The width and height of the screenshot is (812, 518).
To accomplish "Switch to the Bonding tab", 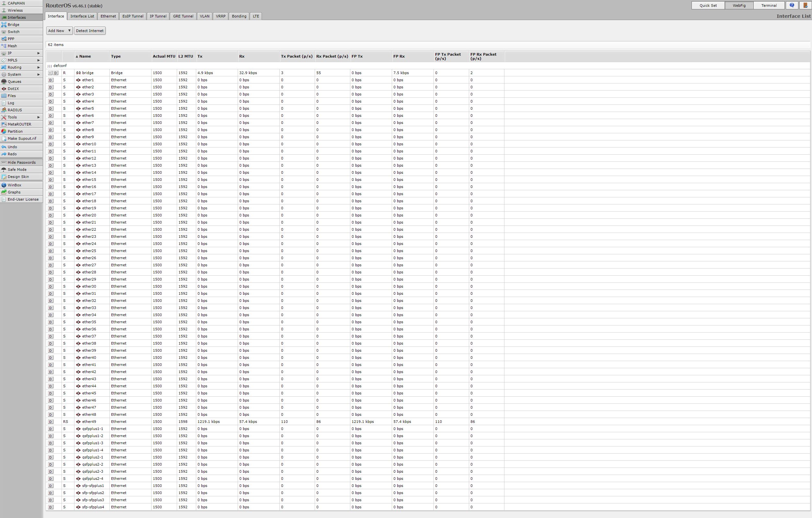I will point(239,16).
